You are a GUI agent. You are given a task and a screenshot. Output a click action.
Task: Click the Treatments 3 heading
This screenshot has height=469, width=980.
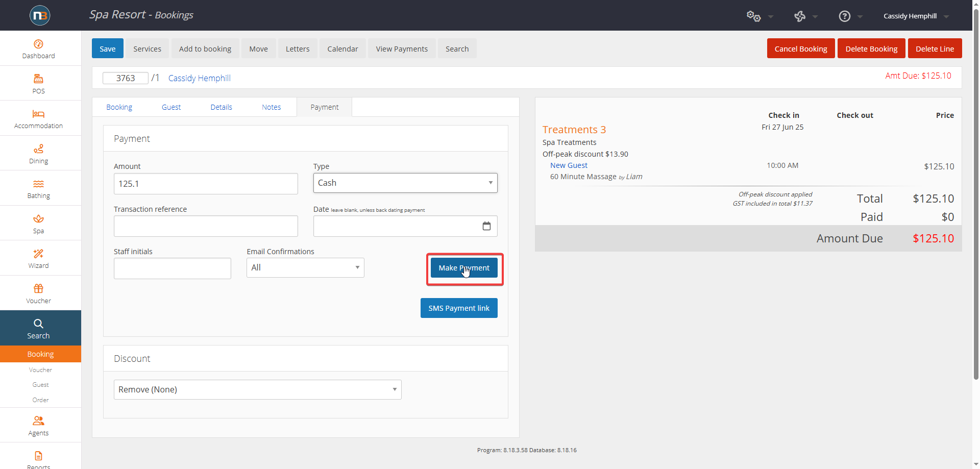[x=574, y=130]
